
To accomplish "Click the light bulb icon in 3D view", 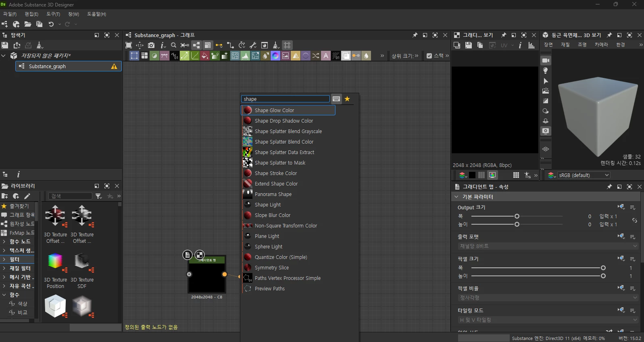I will coord(546,71).
